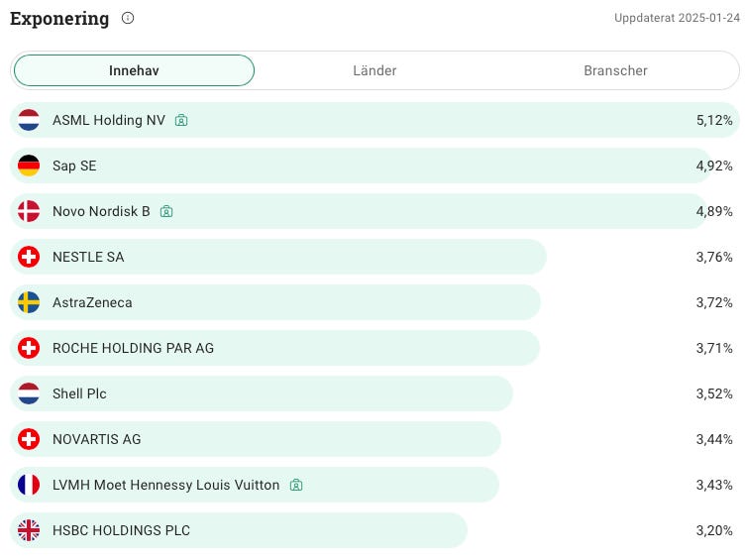This screenshot has width=747, height=560.
Task: Click the Danish flag beside Novo Nordisk B
Action: pos(29,211)
